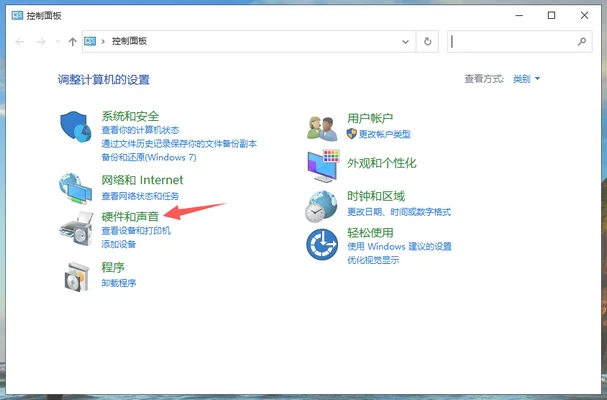Click the 查看方式 label
Screen dimensions: 607x400
point(484,79)
